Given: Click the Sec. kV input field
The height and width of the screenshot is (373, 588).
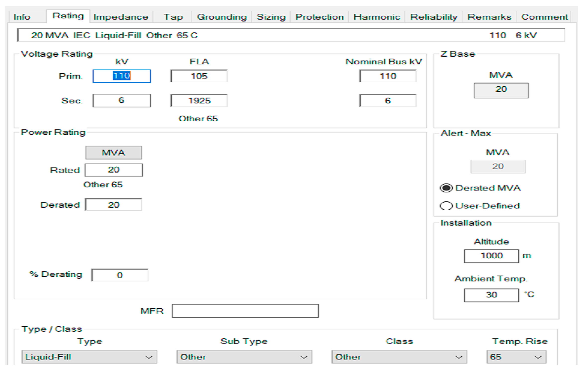Looking at the screenshot, I should click(122, 100).
